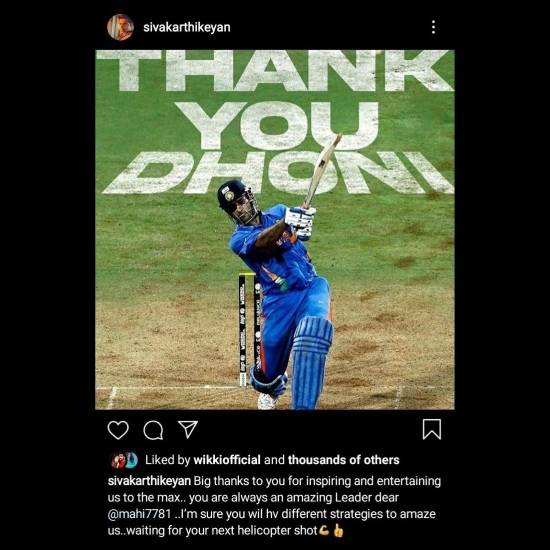Tap the batsman's helmet in the image

pyautogui.click(x=234, y=197)
